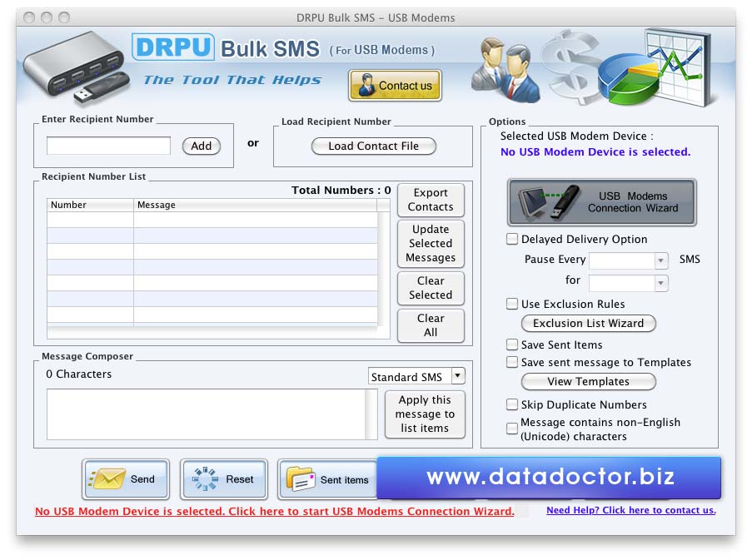Open the Exclusion List Wizard
Image resolution: width=752 pixels, height=560 pixels.
[589, 324]
